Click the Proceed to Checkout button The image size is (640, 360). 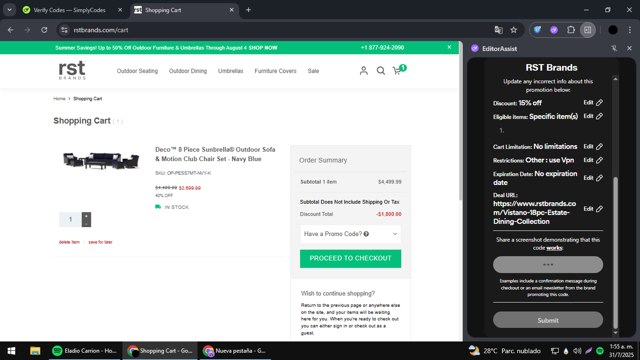[350, 258]
